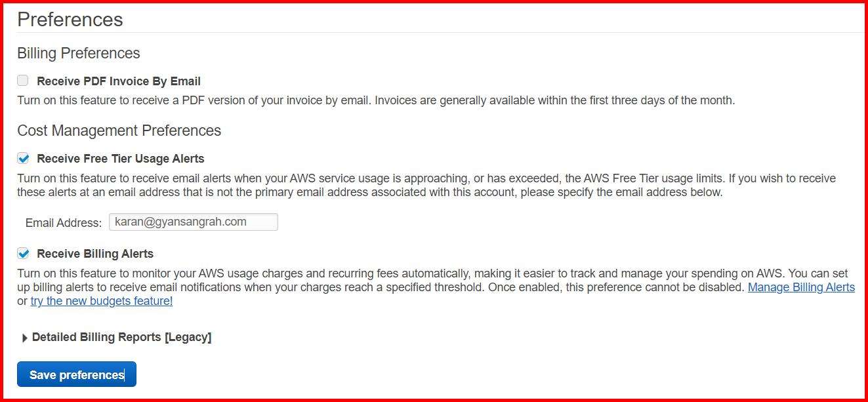Image resolution: width=868 pixels, height=402 pixels.
Task: Click the Detailed Billing Reports [Legacy] label text
Action: (x=121, y=337)
